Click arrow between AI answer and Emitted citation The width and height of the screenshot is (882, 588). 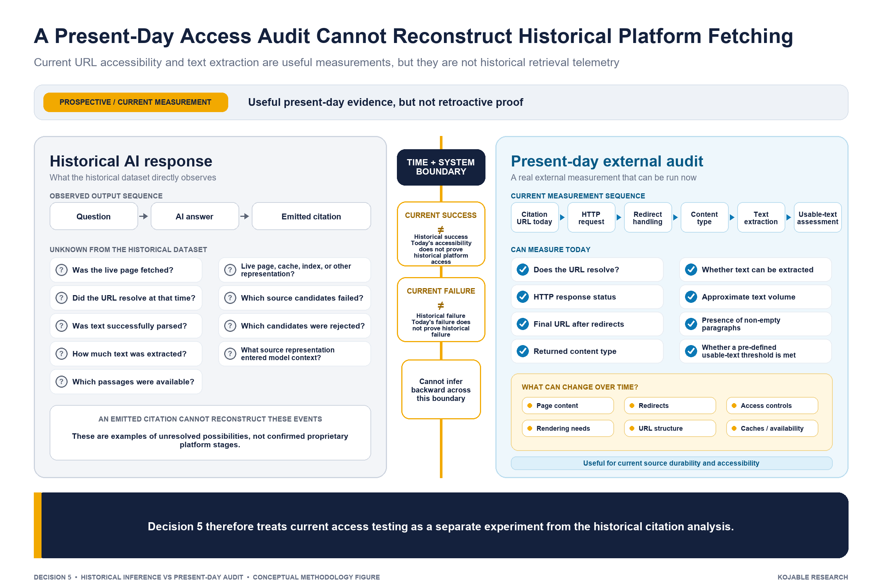tap(245, 216)
